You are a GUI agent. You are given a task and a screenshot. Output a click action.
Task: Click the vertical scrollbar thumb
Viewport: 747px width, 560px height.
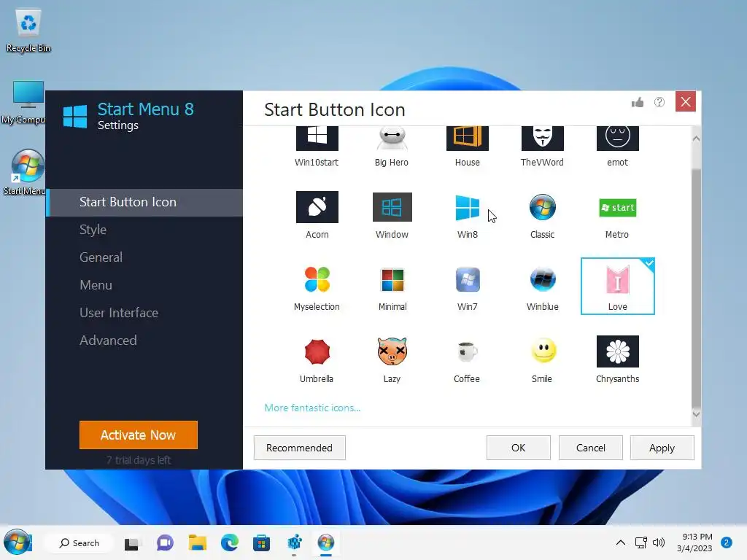coord(696,288)
